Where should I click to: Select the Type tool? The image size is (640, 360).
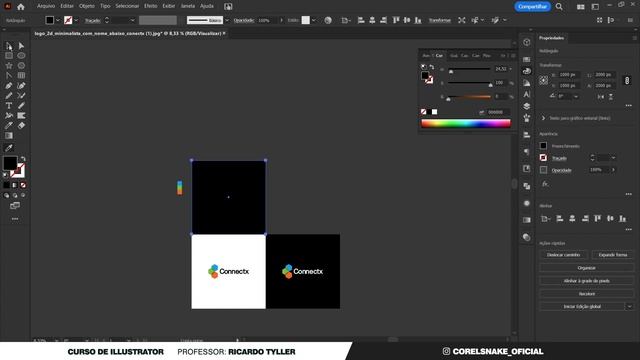click(9, 105)
